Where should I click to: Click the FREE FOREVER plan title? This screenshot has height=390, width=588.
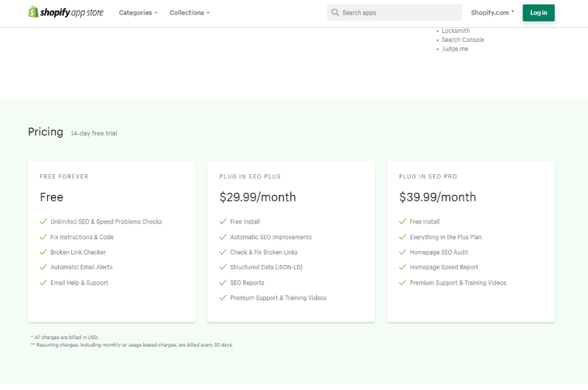[x=64, y=177]
